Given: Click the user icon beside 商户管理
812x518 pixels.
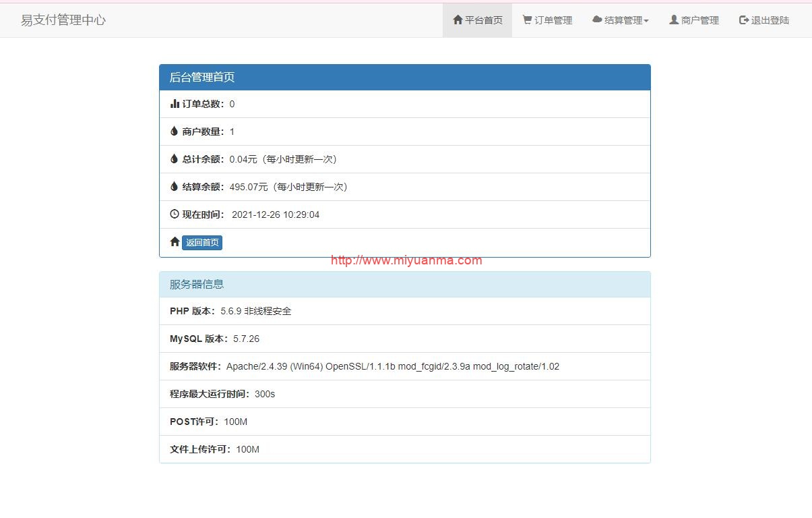Looking at the screenshot, I should 674,20.
